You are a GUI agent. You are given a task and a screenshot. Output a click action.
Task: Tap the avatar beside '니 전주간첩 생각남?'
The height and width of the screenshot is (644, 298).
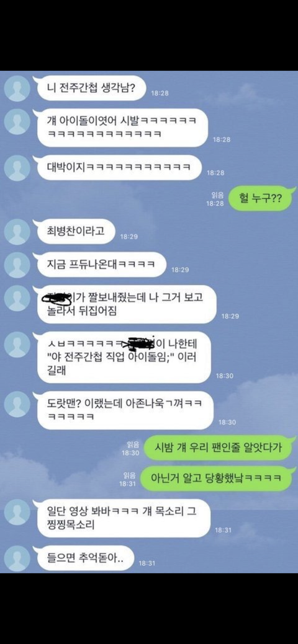pyautogui.click(x=17, y=89)
